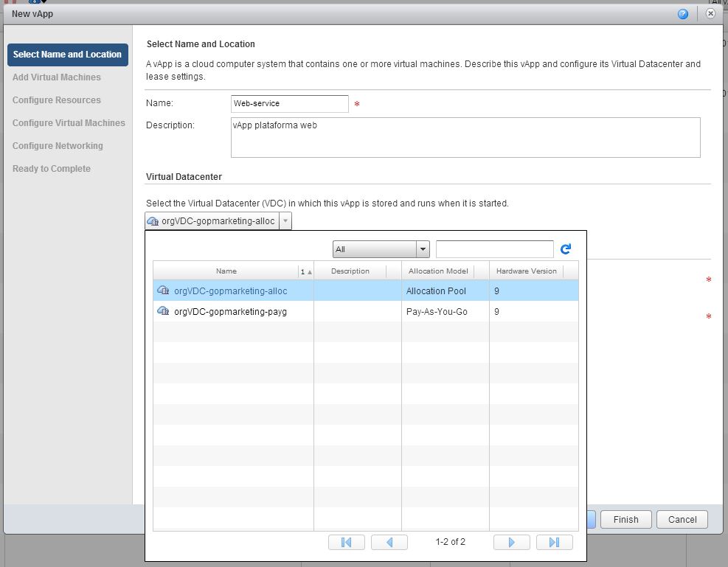Image resolution: width=728 pixels, height=567 pixels.
Task: Go to the Add Virtual Machines step
Action: point(57,77)
